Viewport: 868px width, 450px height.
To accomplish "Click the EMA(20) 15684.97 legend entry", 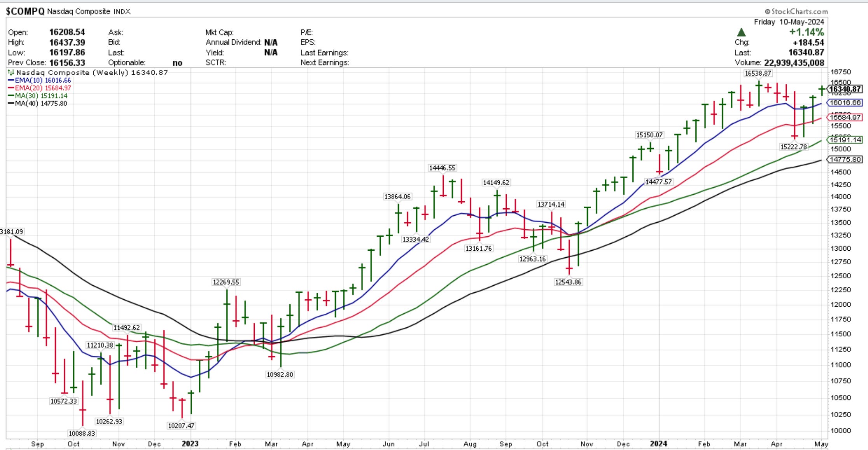I will click(40, 88).
